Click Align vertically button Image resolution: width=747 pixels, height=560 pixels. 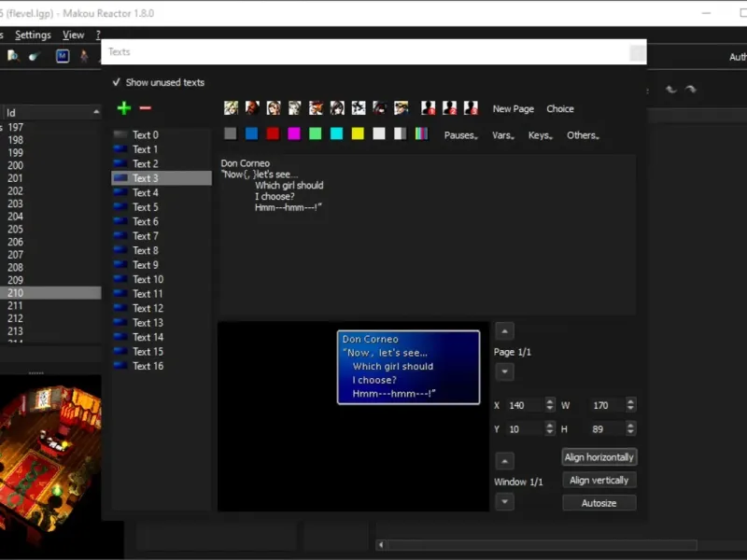[599, 480]
